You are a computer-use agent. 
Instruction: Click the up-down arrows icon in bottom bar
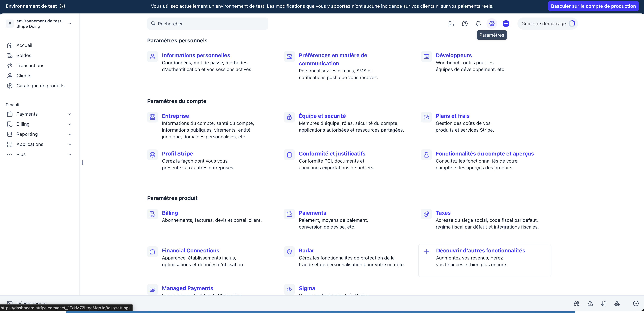603,304
